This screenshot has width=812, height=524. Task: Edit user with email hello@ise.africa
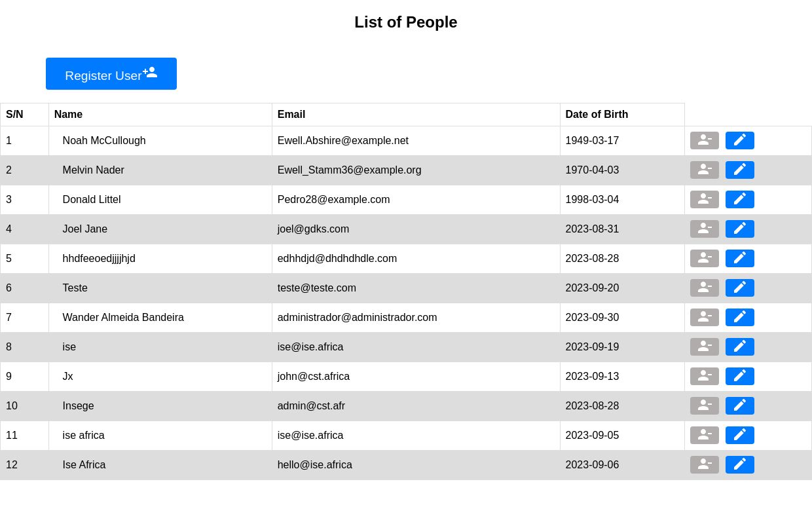coord(740,465)
